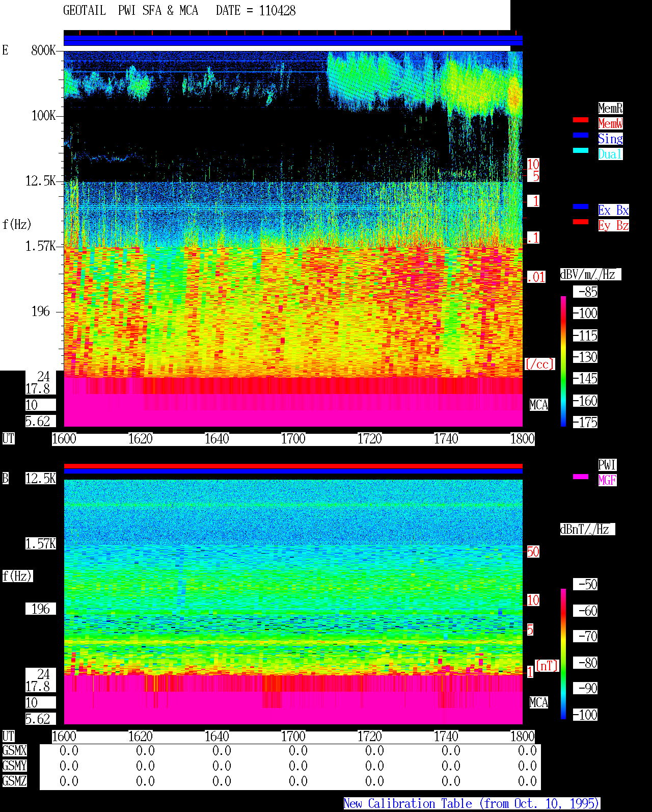Click the Ey Bz legend label

point(613,225)
